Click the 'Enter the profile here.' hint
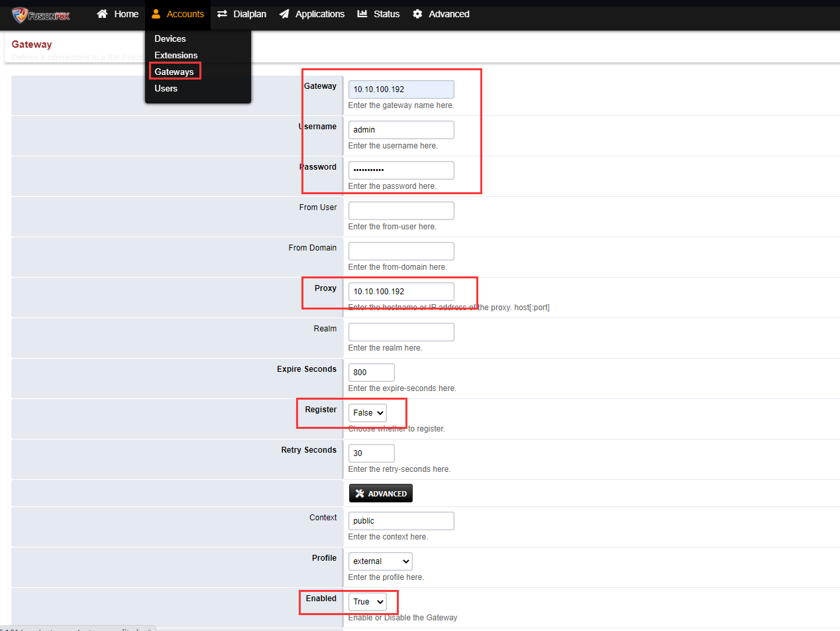The height and width of the screenshot is (631, 840). 386,577
